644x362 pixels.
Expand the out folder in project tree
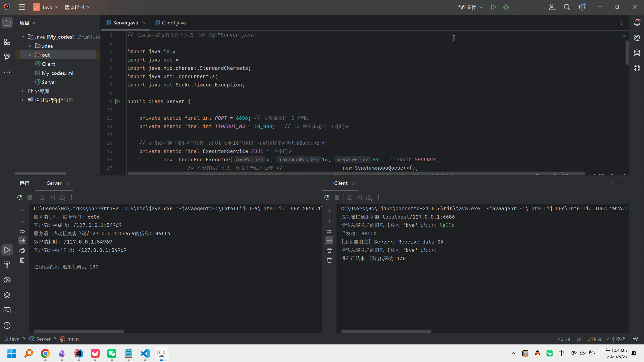(x=30, y=55)
